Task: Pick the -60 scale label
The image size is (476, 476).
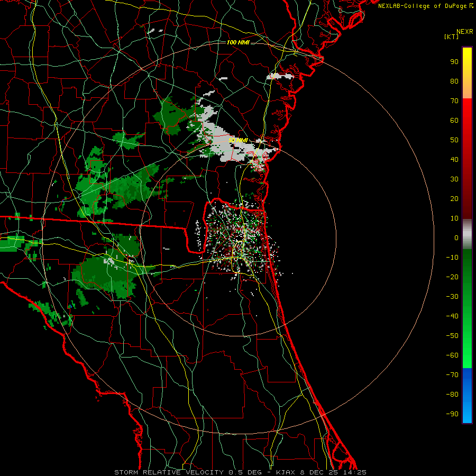Action: [x=452, y=355]
